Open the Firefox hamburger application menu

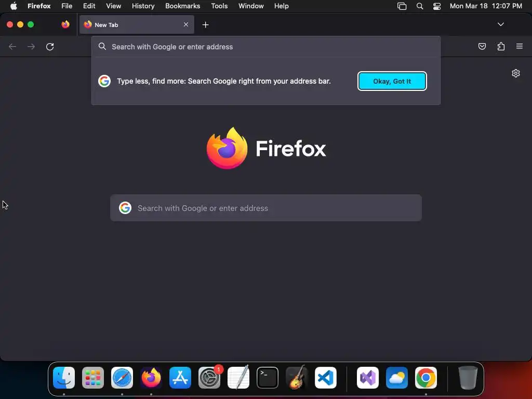coord(520,46)
